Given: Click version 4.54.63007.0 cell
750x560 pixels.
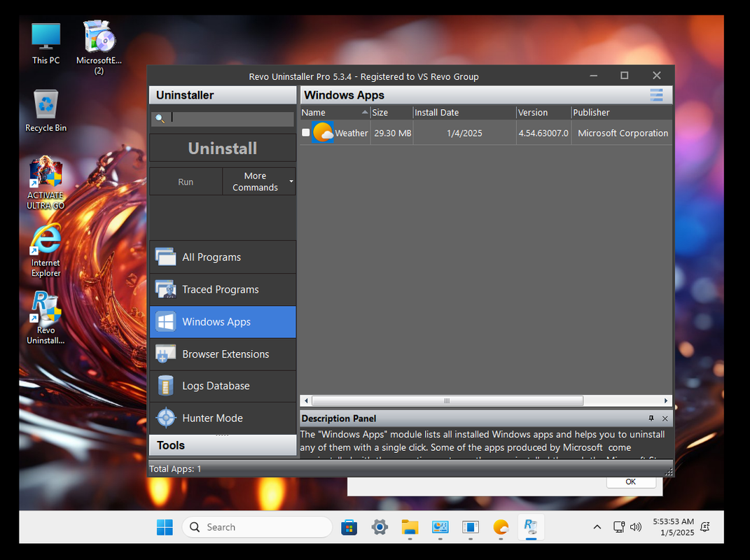Looking at the screenshot, I should pos(544,133).
